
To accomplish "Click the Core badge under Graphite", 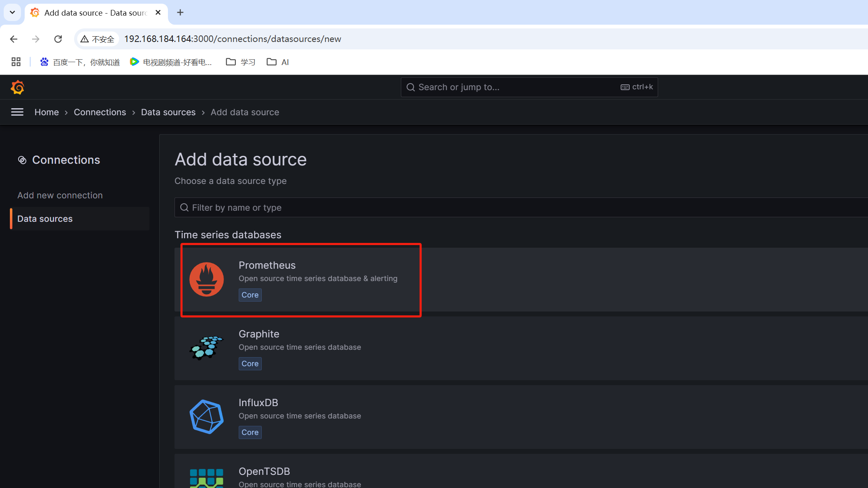I will click(x=250, y=364).
